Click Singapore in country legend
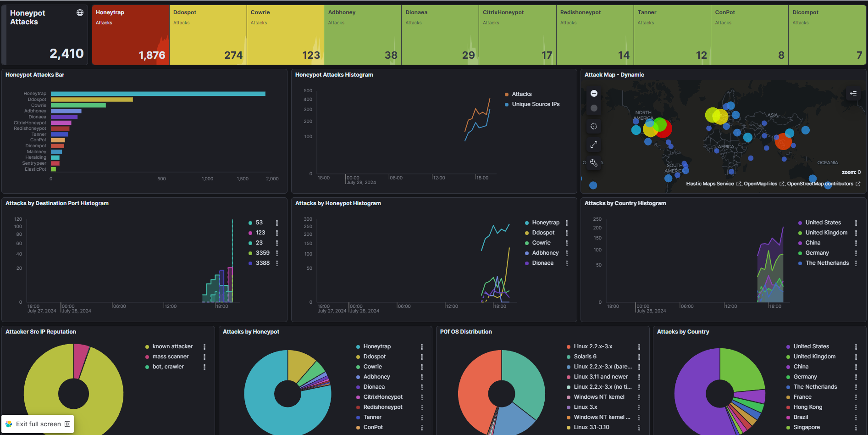Viewport: 868px width, 435px height. pyautogui.click(x=807, y=427)
